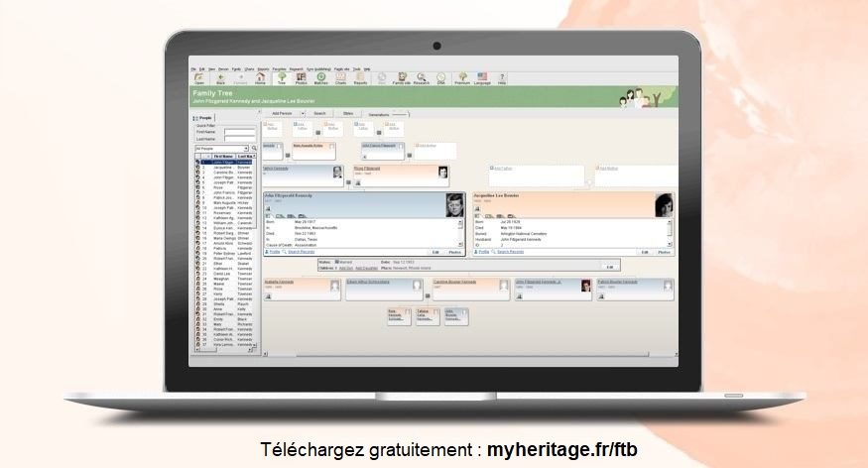This screenshot has height=468, width=868.
Task: Open the Add Person dropdown arrow
Action: pyautogui.click(x=303, y=113)
